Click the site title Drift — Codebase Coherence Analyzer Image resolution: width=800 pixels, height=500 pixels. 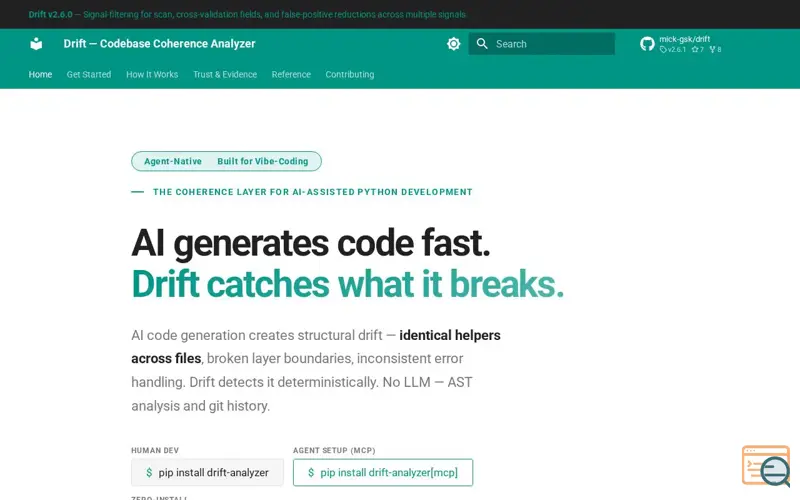click(x=159, y=44)
